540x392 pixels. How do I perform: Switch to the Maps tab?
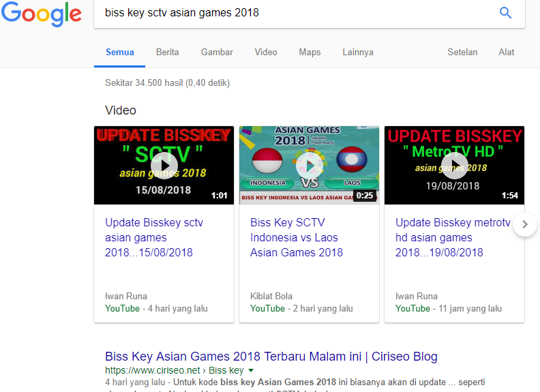310,52
